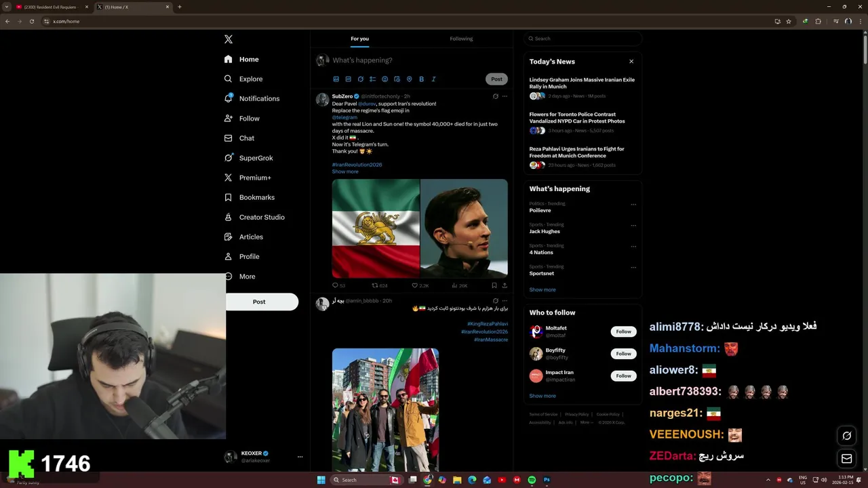
Task: Click Show more under What's happening
Action: [x=542, y=290]
